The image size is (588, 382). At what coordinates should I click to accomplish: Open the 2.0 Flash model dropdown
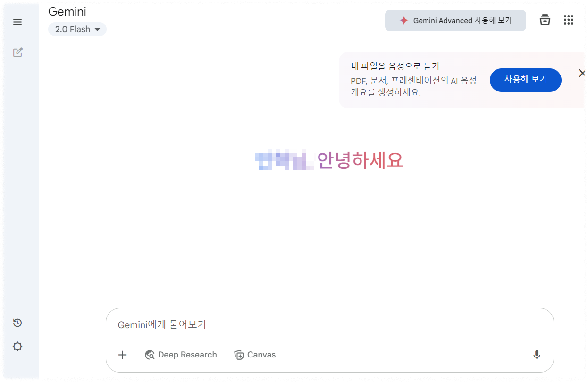tap(77, 29)
